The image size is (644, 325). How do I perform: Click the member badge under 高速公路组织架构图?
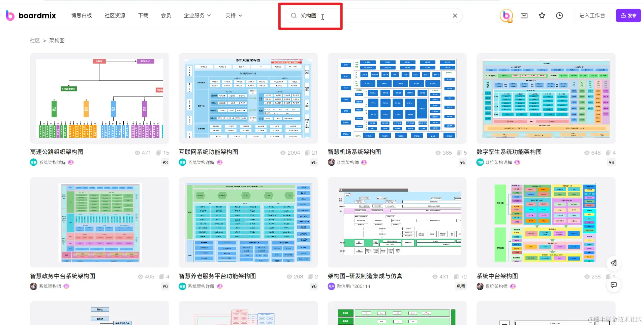coord(71,162)
